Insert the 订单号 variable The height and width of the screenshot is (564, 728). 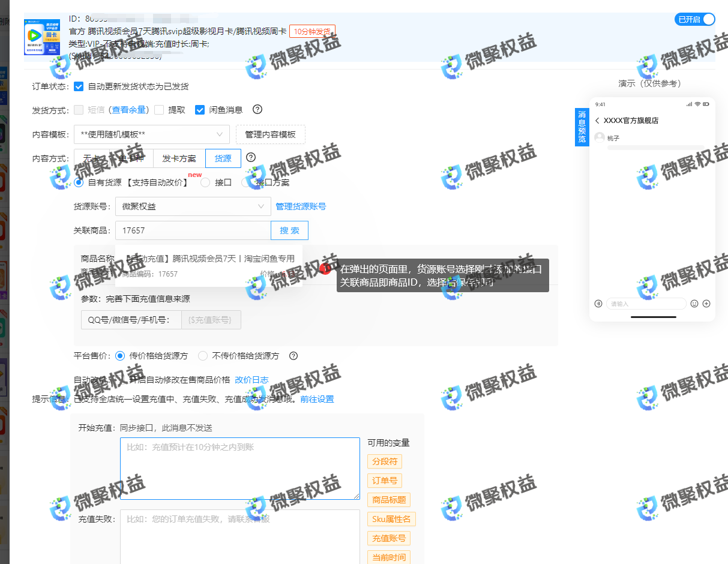point(385,481)
